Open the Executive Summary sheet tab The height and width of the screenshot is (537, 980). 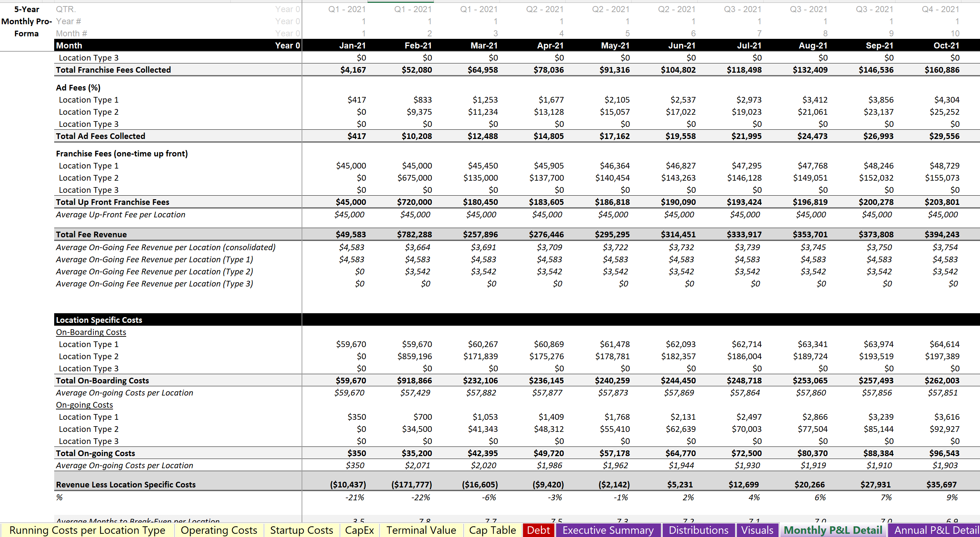[608, 530]
